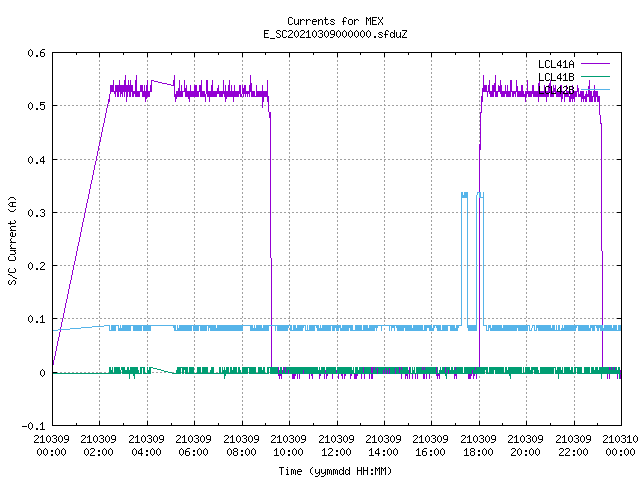Click the y-axis label 'S/C Current (A)'
This screenshot has width=640, height=480.
click(12, 241)
